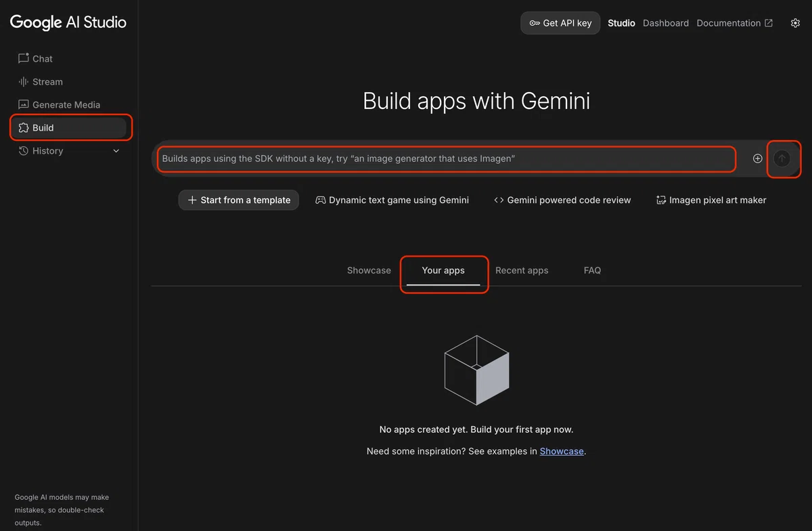Screen dimensions: 812x531
Task: Click the external link icon beside Documentation
Action: [769, 23]
